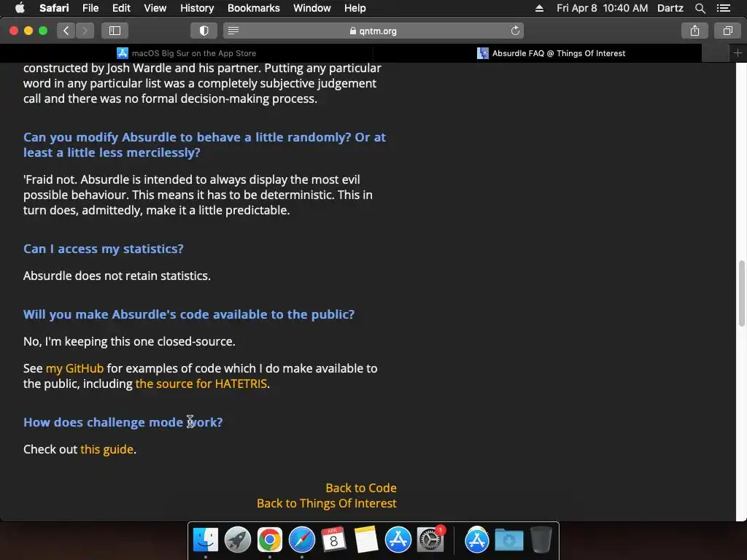Open the History menu

[x=197, y=8]
